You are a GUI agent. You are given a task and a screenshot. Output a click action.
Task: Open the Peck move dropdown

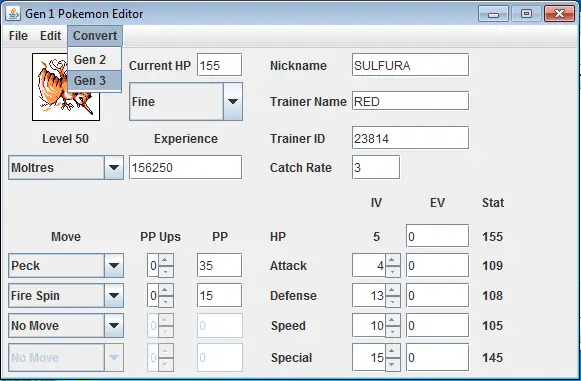point(114,265)
